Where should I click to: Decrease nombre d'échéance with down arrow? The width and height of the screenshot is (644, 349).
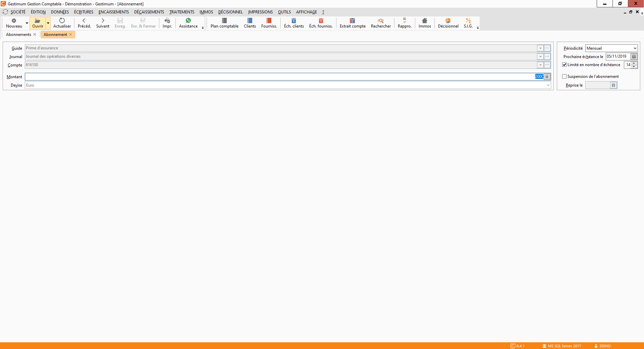click(x=634, y=66)
